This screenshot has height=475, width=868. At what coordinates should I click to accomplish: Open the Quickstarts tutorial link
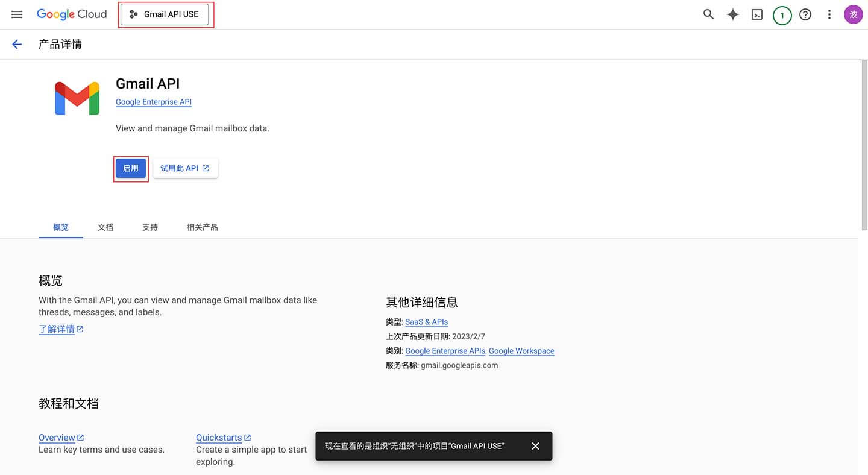(223, 438)
